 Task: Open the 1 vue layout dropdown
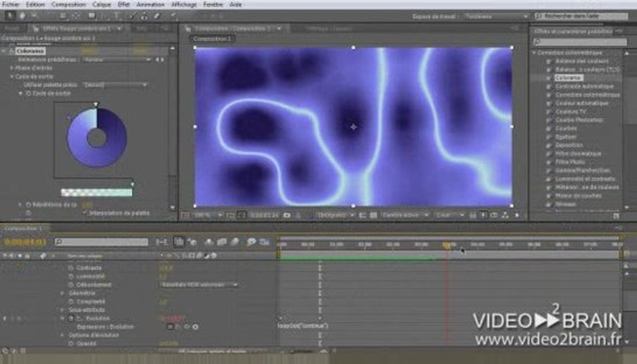point(449,215)
